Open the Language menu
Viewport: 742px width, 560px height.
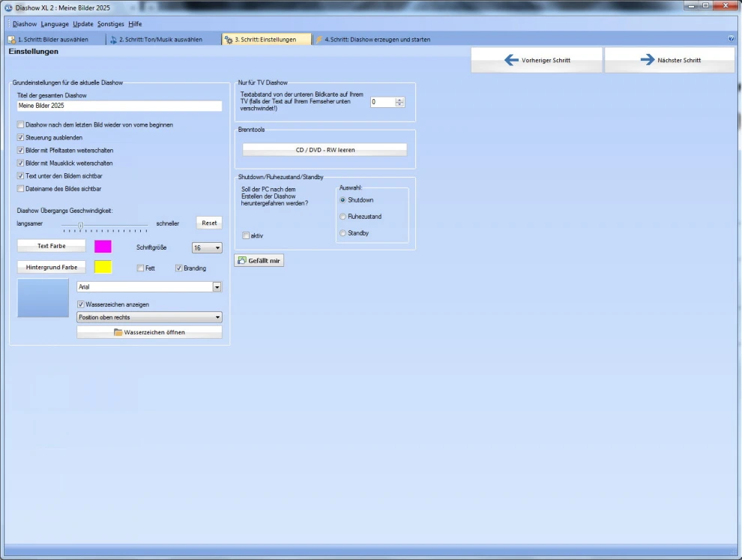click(x=55, y=24)
